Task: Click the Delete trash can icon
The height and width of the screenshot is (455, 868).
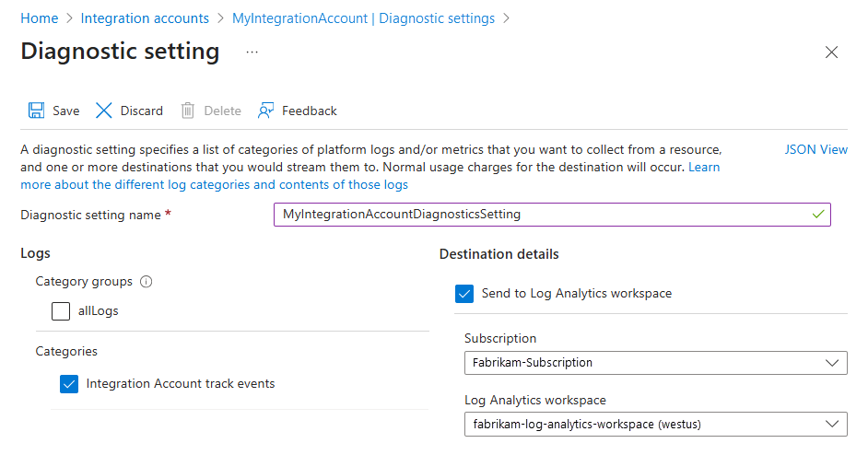Action: click(x=188, y=111)
